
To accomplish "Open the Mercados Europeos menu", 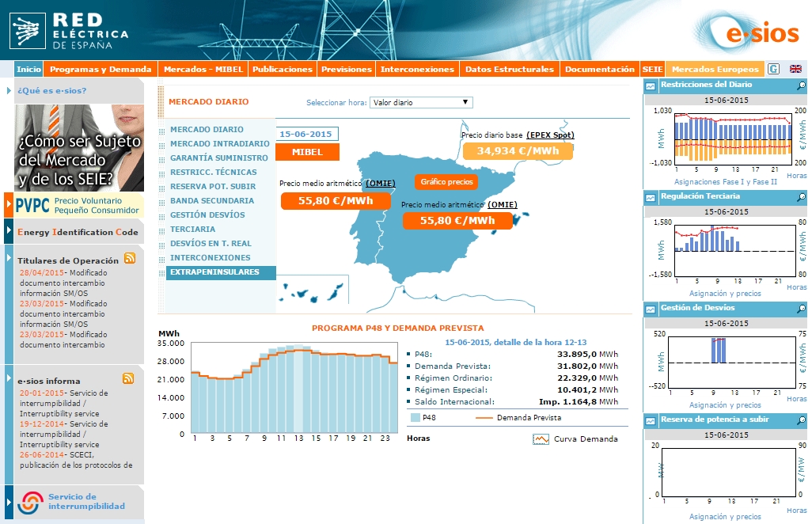I will pyautogui.click(x=715, y=69).
